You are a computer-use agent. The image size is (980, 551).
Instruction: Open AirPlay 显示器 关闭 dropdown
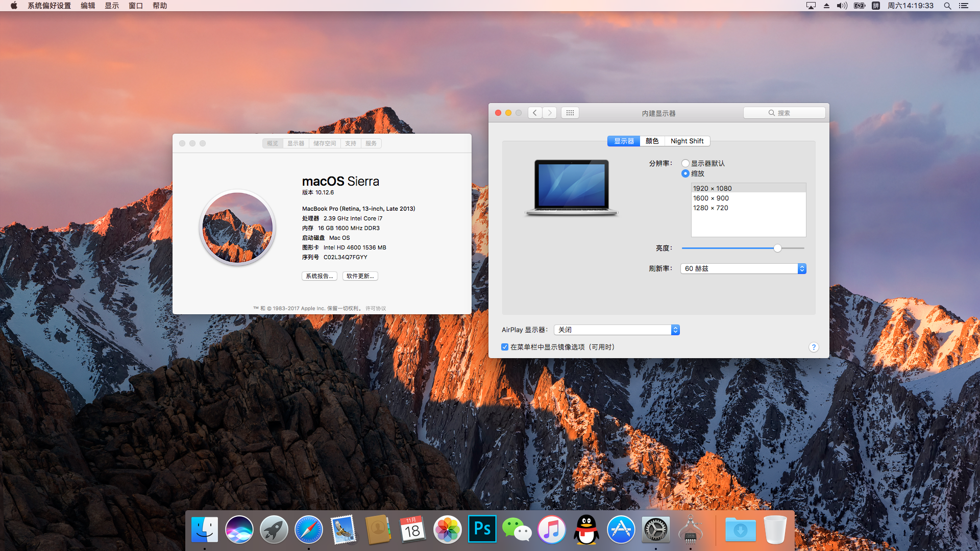[x=617, y=330]
